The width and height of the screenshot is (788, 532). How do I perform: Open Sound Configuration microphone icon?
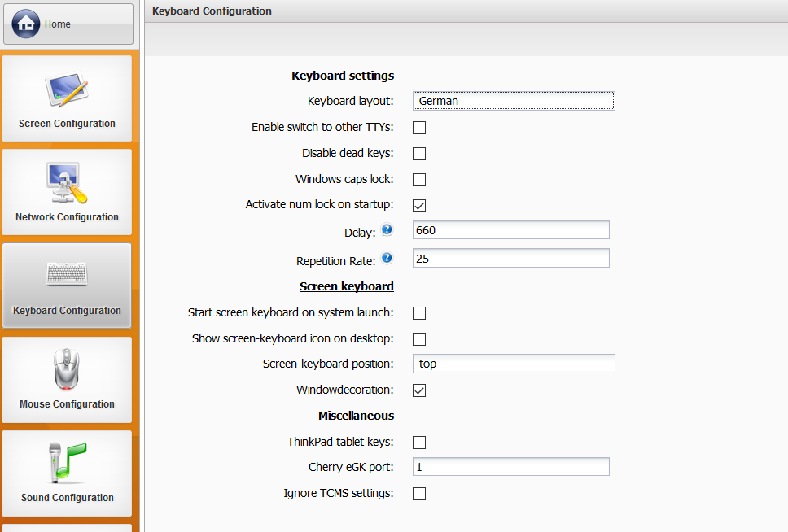click(68, 462)
